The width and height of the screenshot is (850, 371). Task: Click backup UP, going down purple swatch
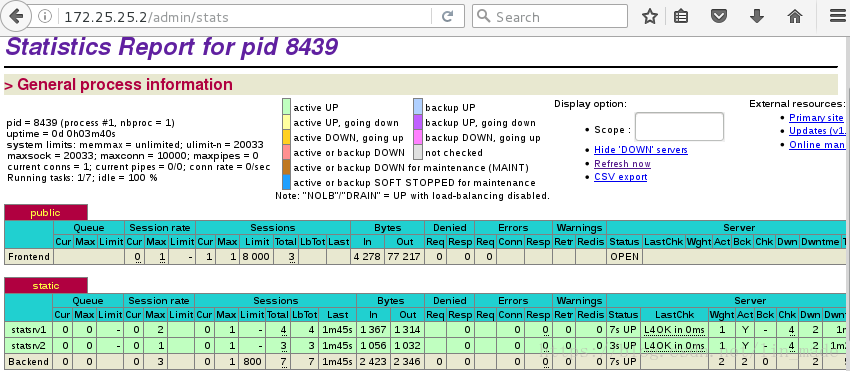pyautogui.click(x=418, y=122)
